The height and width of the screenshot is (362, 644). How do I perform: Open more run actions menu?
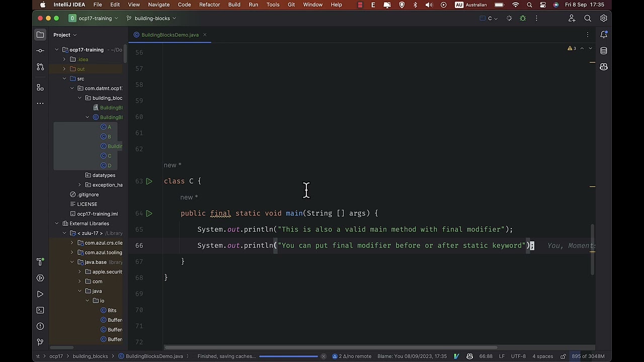(536, 19)
